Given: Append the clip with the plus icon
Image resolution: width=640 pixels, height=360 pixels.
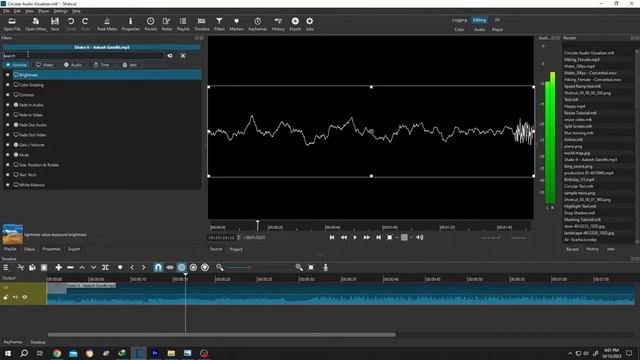Looking at the screenshot, I should (x=59, y=267).
